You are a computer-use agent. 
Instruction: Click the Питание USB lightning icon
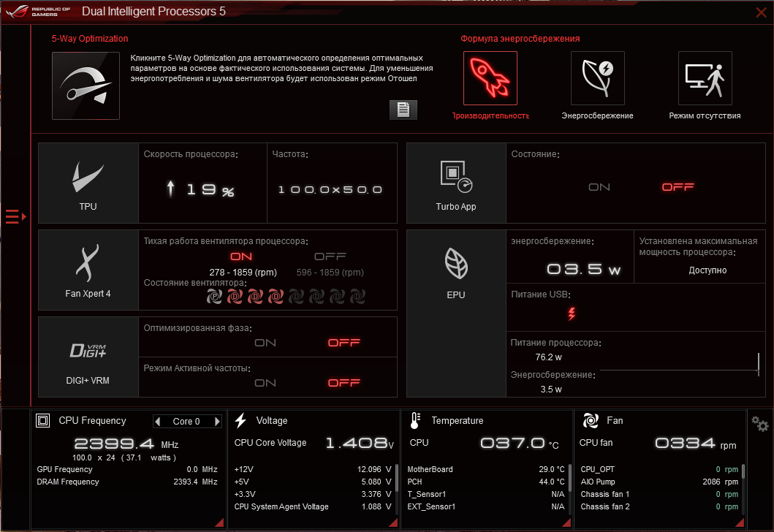pos(572,313)
